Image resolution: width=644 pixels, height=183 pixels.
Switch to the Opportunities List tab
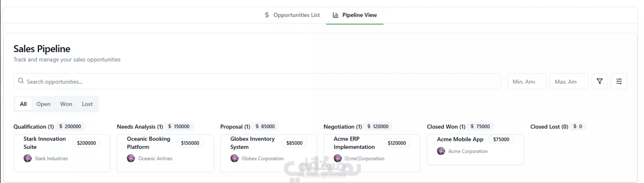(x=292, y=15)
